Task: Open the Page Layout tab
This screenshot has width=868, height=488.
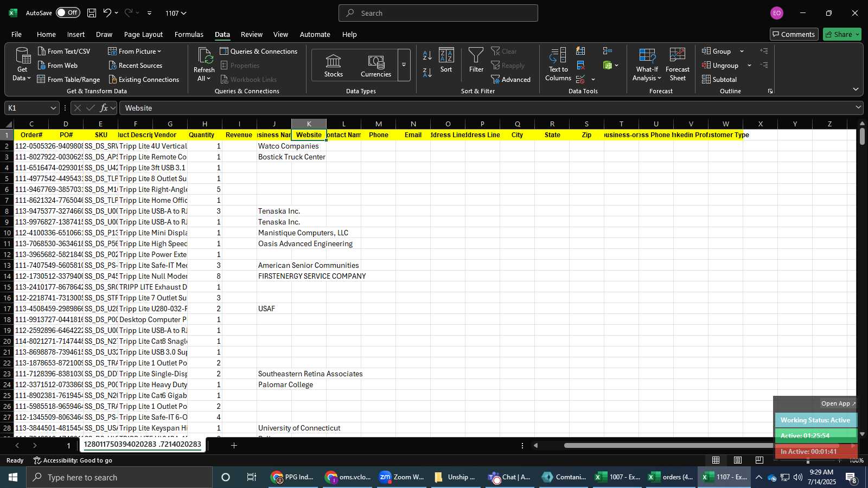Action: click(143, 34)
